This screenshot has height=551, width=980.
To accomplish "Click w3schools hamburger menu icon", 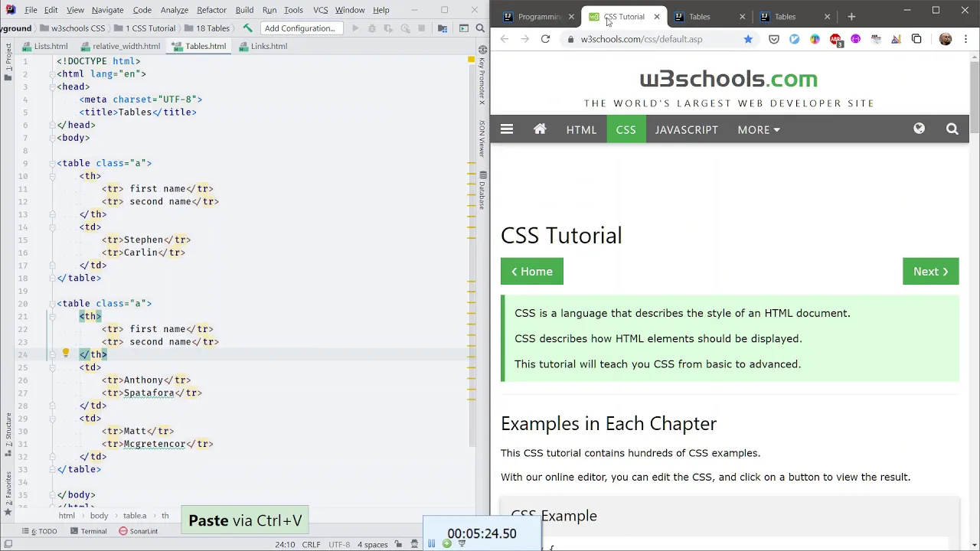I will pyautogui.click(x=507, y=129).
